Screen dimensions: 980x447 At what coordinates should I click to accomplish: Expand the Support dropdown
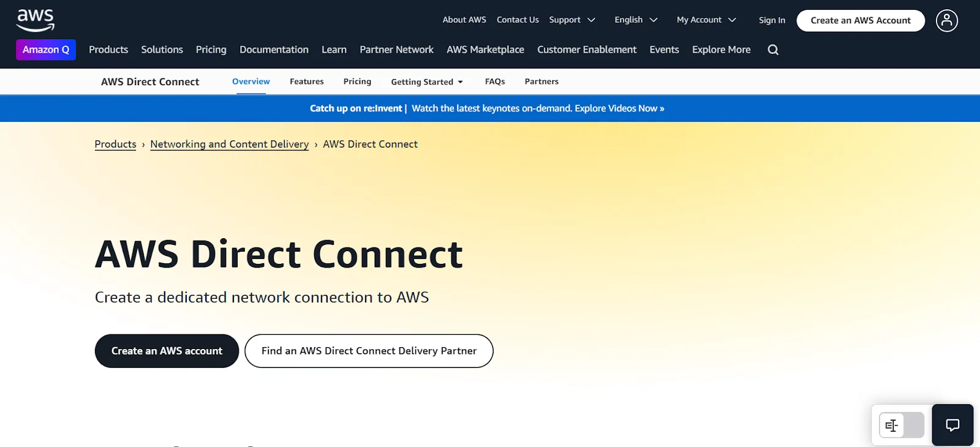572,20
